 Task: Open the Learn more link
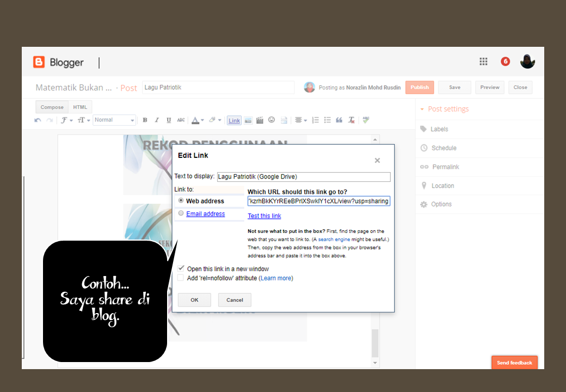[x=276, y=278]
